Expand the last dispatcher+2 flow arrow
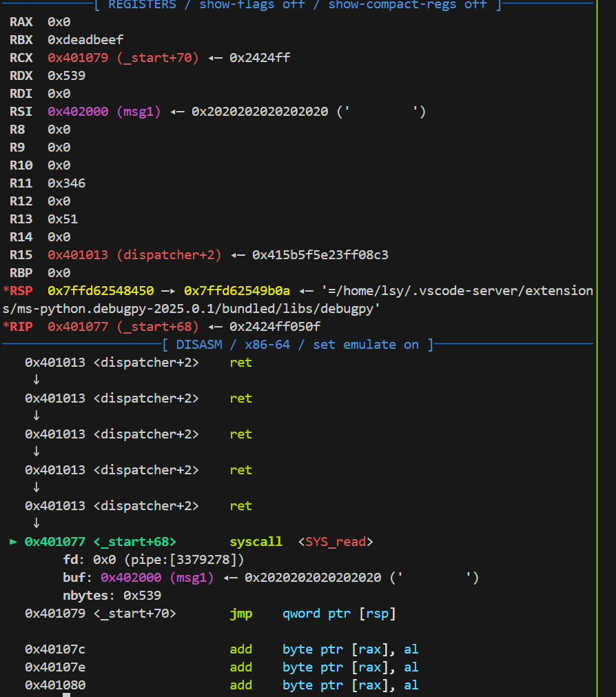This screenshot has width=616, height=697. click(37, 523)
